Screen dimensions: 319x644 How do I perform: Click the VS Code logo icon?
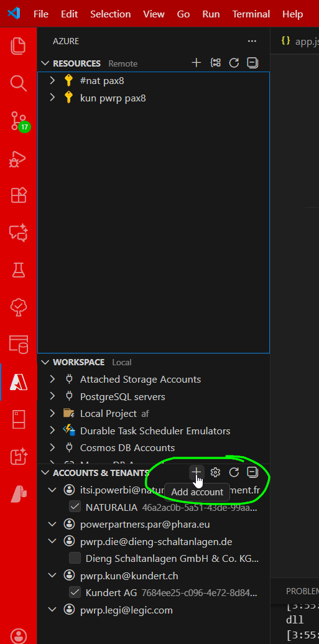point(14,14)
